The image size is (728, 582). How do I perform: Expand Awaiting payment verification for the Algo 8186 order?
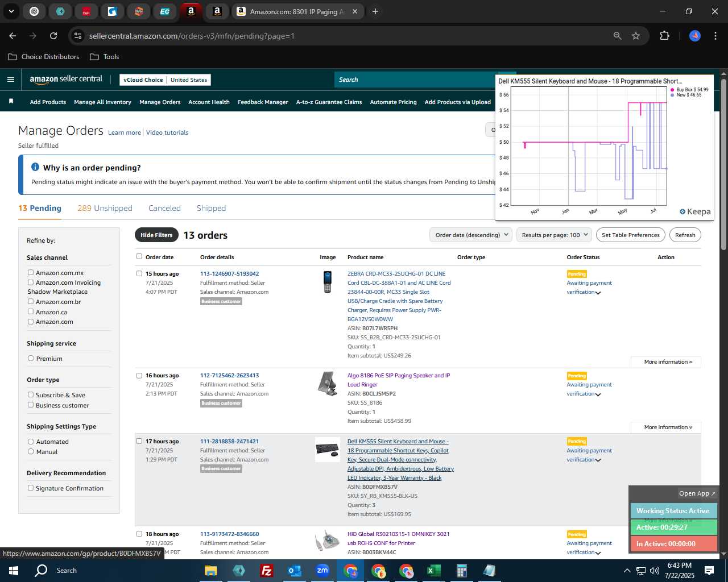click(x=598, y=394)
